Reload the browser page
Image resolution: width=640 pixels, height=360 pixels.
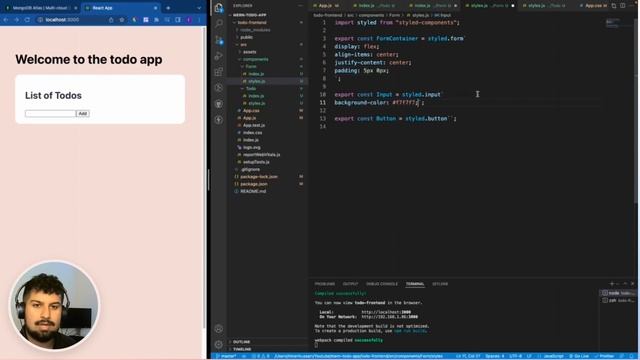coord(27,20)
